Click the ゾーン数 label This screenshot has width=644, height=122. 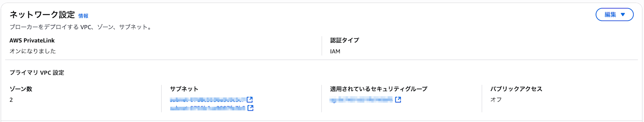tap(21, 89)
